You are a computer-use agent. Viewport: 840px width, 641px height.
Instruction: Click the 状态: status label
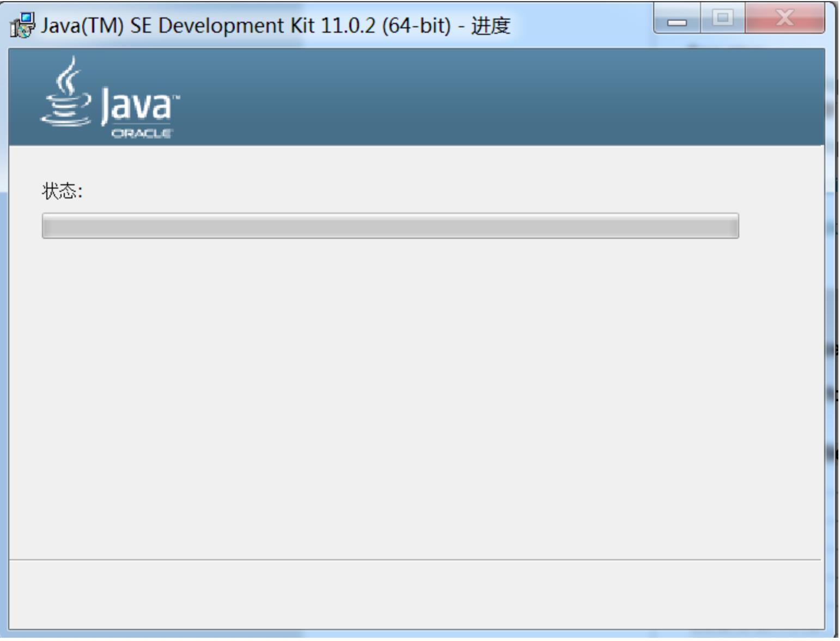pos(62,191)
